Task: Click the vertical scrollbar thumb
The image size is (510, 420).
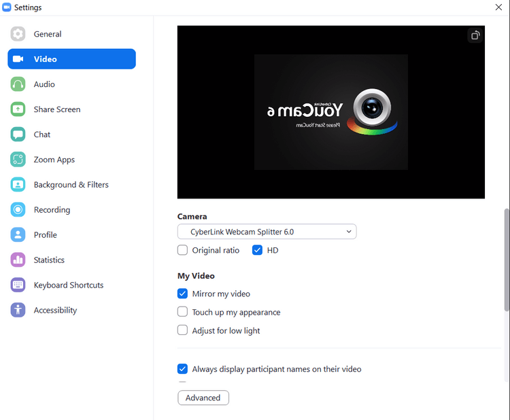Action: 507,260
